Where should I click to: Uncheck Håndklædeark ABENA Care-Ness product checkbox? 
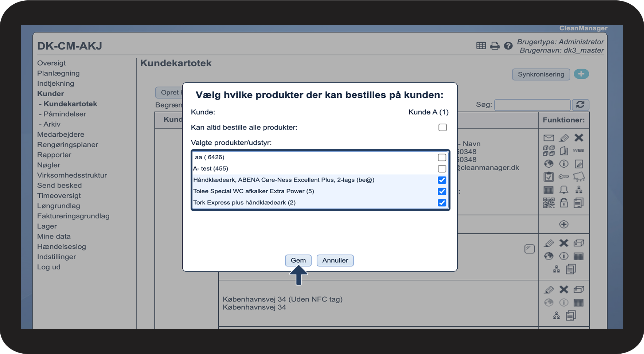click(442, 180)
